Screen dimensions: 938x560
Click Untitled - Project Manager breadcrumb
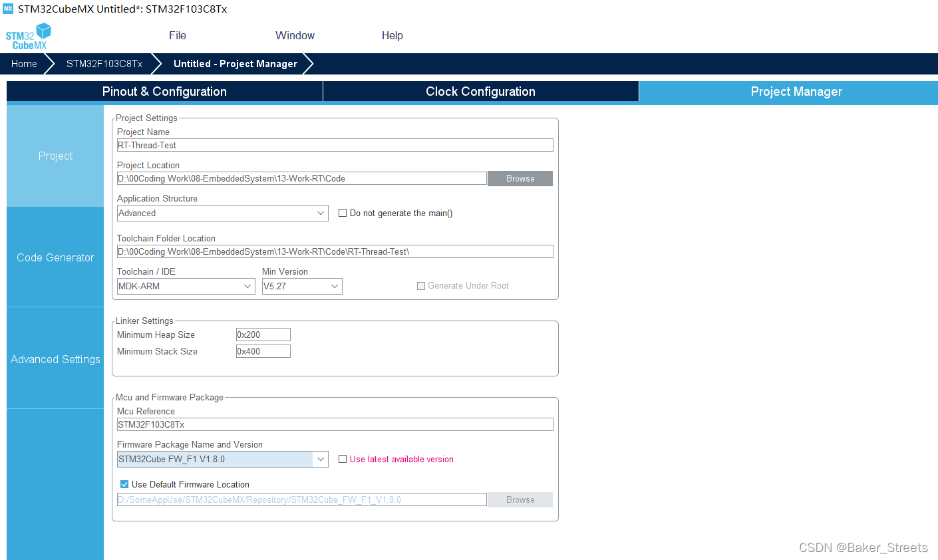click(x=235, y=64)
